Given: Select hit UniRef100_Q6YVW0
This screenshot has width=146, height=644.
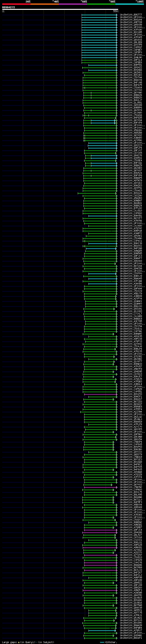Looking at the screenshot, I should tap(131, 93).
